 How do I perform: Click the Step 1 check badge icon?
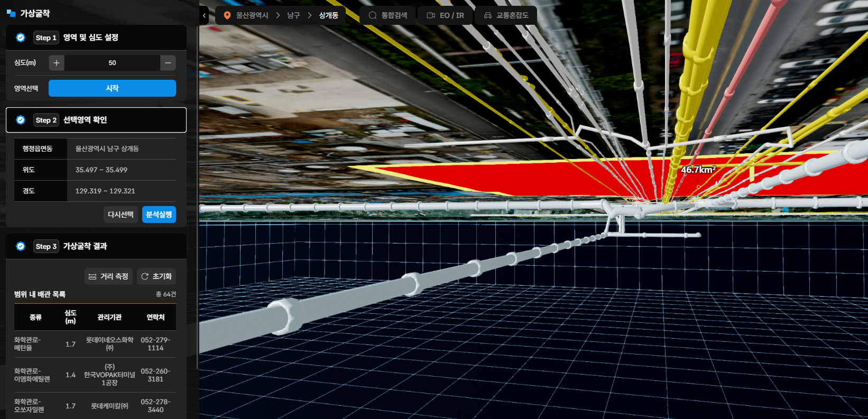21,38
